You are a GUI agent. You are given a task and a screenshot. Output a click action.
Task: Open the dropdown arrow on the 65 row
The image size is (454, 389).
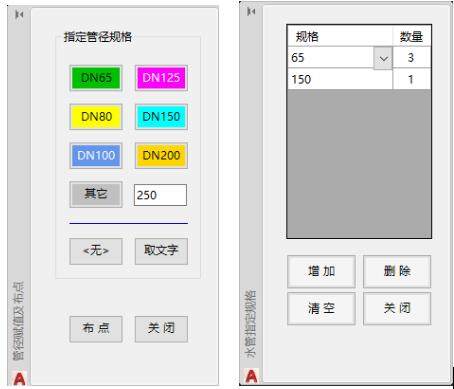click(x=383, y=58)
